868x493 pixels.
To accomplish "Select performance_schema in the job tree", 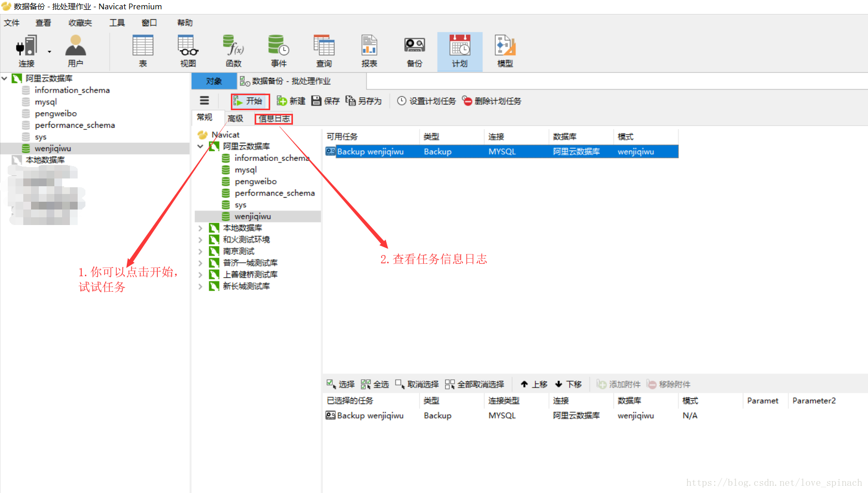I will tap(274, 193).
